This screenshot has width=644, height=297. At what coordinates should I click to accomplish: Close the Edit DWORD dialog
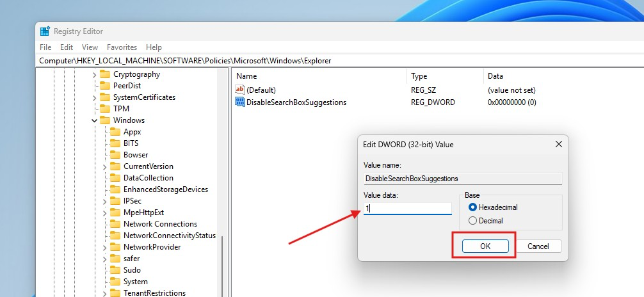pos(559,145)
